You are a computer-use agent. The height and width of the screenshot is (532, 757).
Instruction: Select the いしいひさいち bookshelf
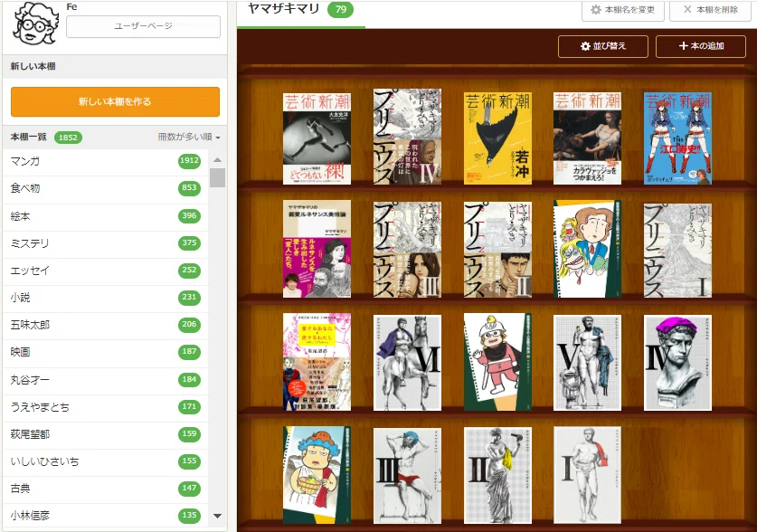tap(106, 461)
